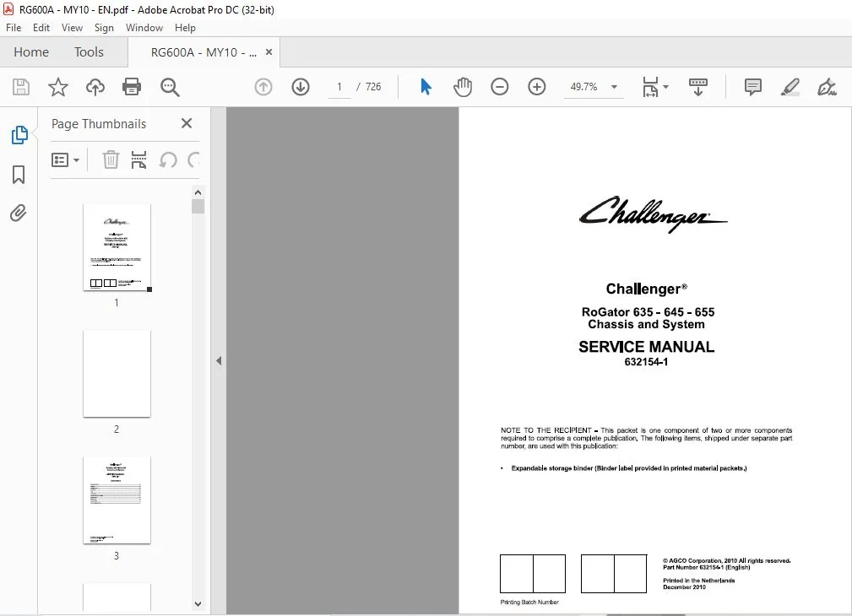The width and height of the screenshot is (852, 616).
Task: Print the document using printer icon
Action: (x=132, y=87)
